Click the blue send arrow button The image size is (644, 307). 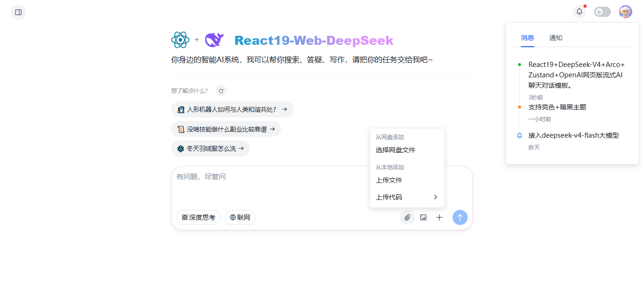click(460, 217)
